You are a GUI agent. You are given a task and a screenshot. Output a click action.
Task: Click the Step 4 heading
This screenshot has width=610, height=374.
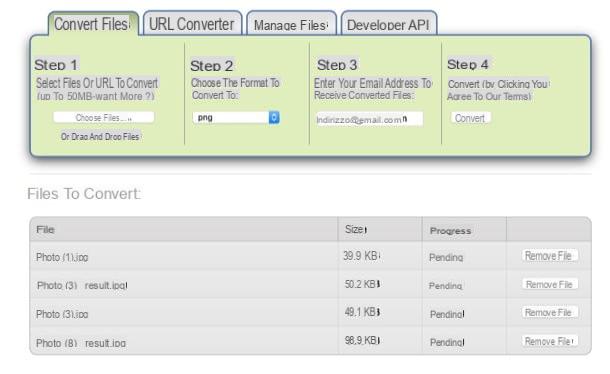point(468,64)
